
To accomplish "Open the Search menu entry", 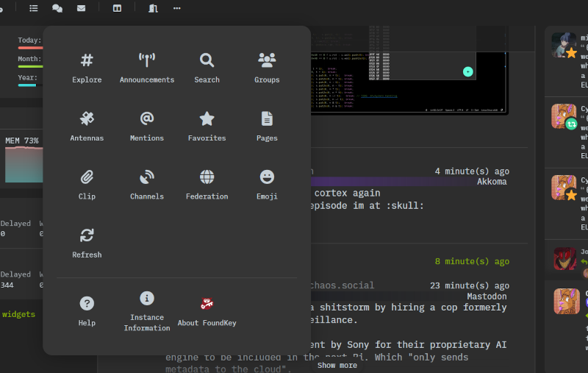I will tap(207, 68).
